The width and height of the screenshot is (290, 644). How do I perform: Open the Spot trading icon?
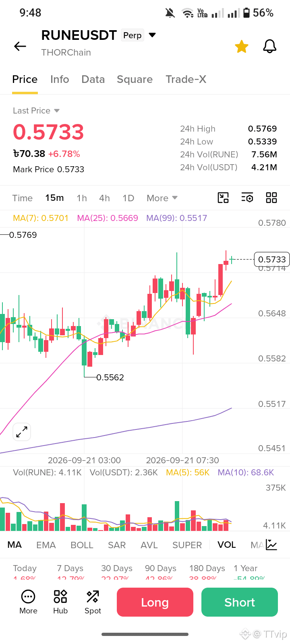pos(93,602)
